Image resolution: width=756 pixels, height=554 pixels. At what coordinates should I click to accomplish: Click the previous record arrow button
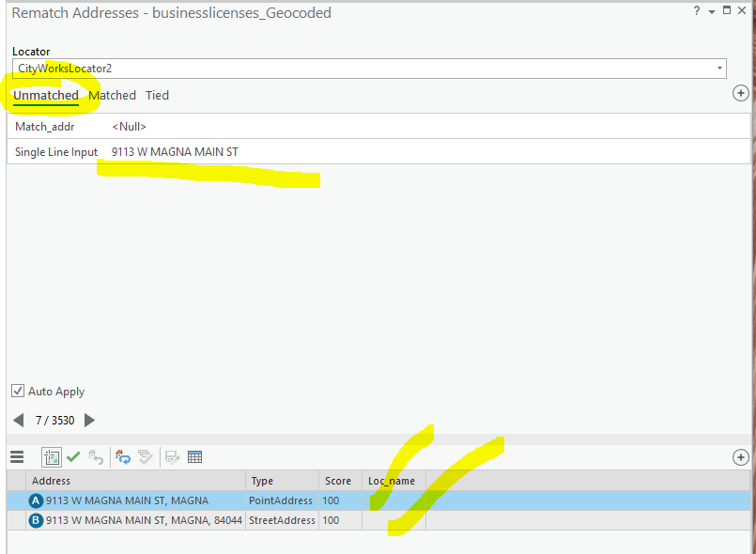(19, 420)
